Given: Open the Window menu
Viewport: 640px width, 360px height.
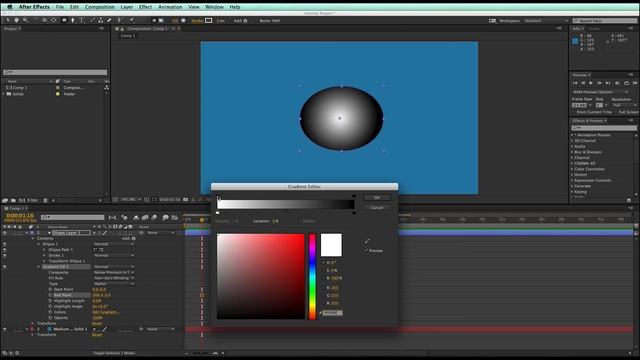Looking at the screenshot, I should pos(214,7).
